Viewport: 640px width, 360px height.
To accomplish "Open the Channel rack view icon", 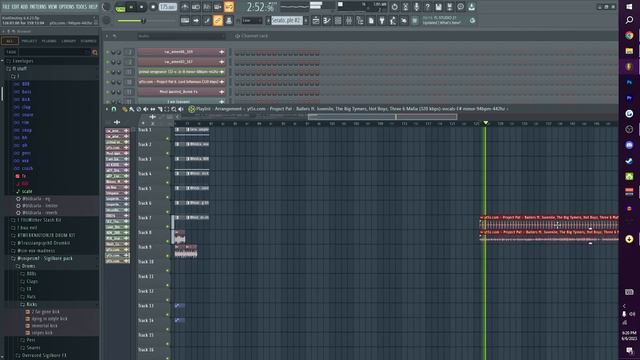I will click(338, 20).
